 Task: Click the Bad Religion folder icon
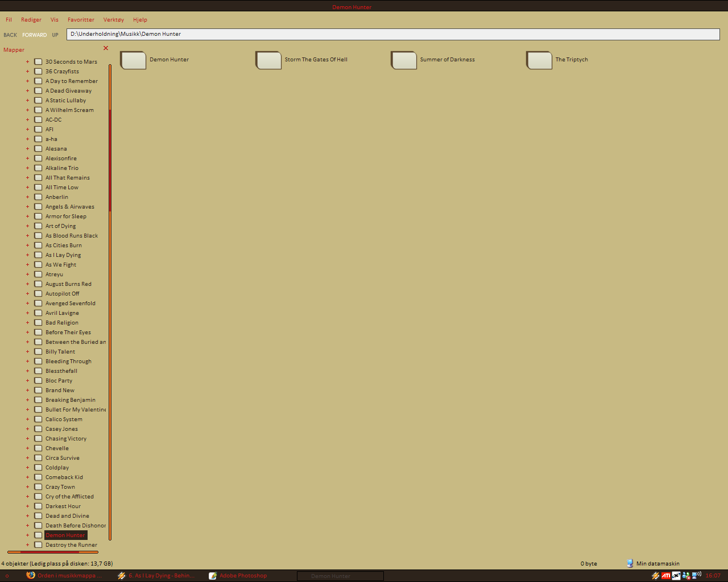point(38,322)
